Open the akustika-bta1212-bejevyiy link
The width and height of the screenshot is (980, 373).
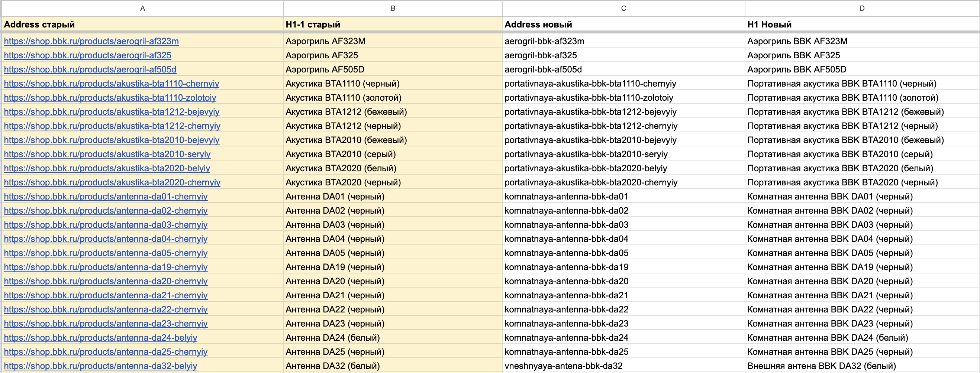pos(112,111)
